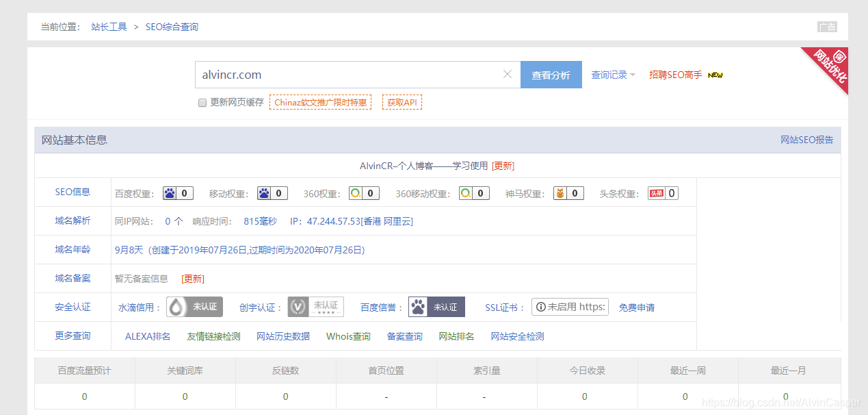868x415 pixels.
Task: Clear the domain search field with X
Action: coord(508,75)
